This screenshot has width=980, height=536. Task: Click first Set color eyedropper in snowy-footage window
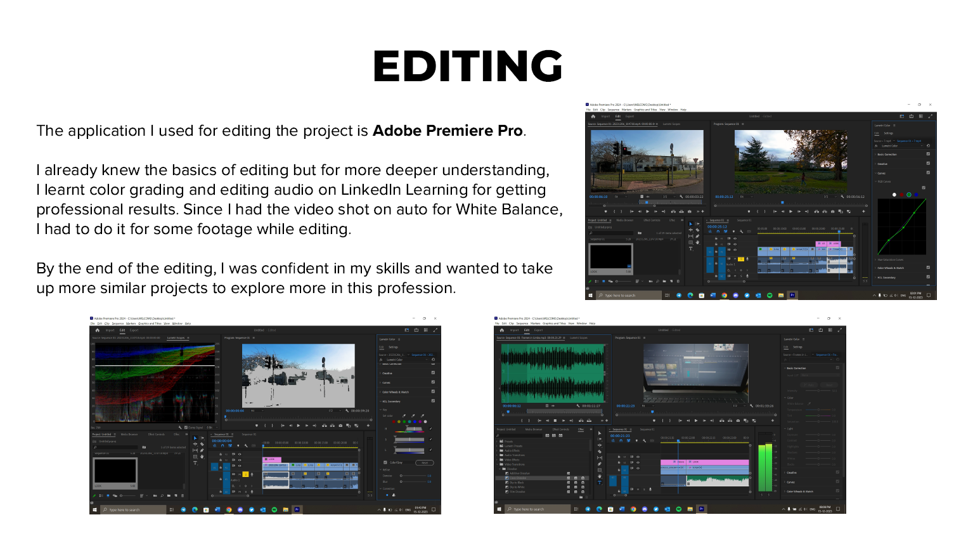(x=404, y=415)
